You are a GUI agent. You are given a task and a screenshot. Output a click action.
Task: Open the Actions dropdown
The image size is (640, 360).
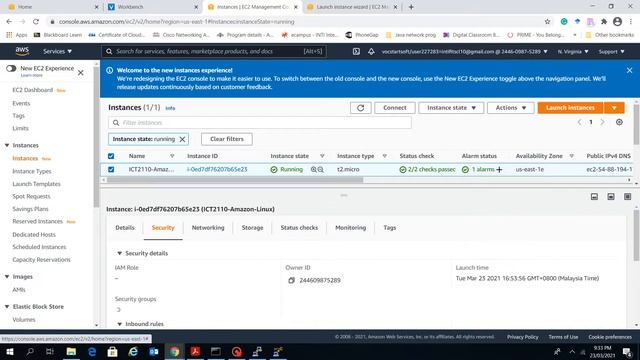[x=511, y=108]
